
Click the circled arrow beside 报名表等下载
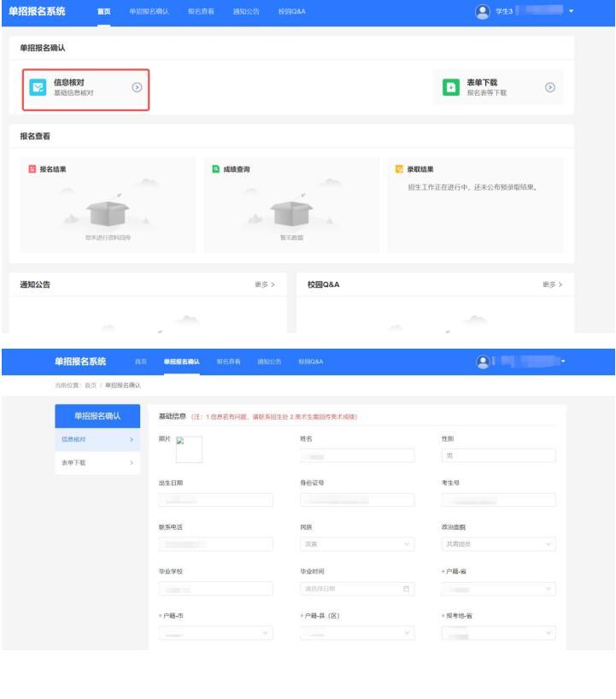point(550,87)
